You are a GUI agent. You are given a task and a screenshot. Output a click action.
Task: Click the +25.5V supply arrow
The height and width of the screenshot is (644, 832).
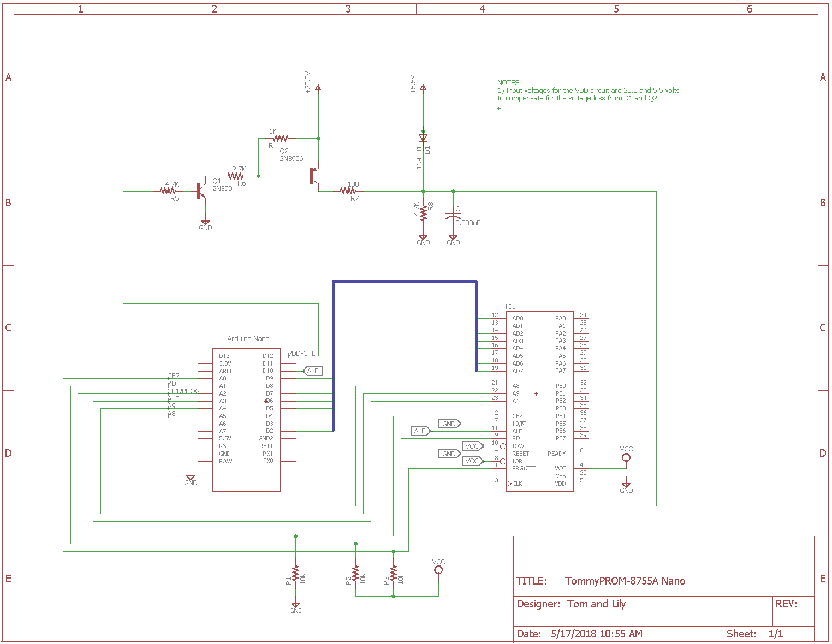319,87
